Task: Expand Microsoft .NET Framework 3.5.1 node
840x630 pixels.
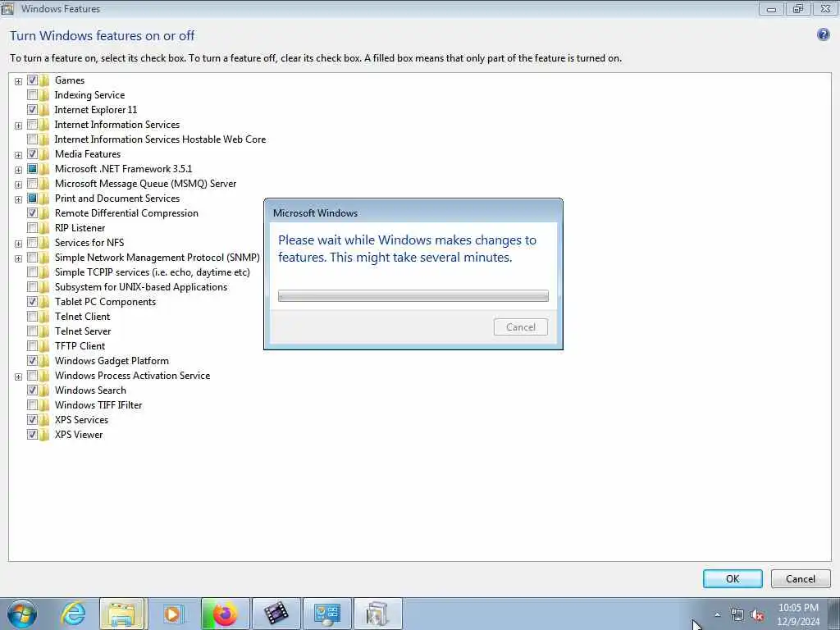Action: pos(18,171)
